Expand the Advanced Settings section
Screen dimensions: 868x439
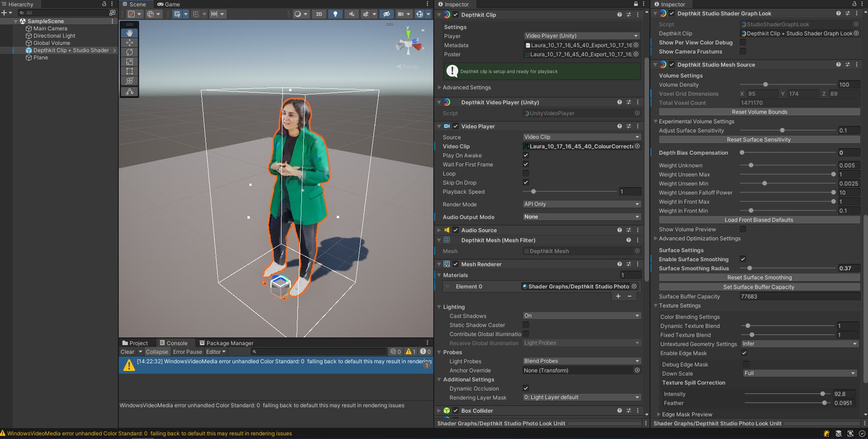466,88
